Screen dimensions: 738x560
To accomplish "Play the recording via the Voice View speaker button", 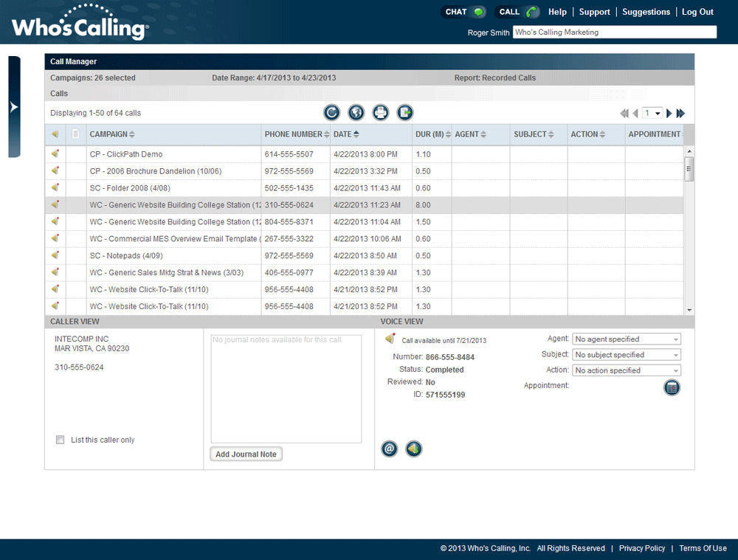I will click(414, 449).
